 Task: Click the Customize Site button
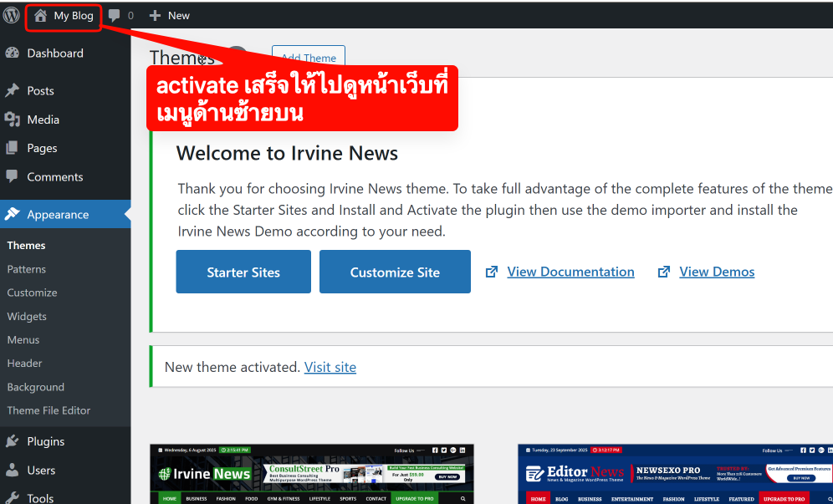[x=395, y=272]
